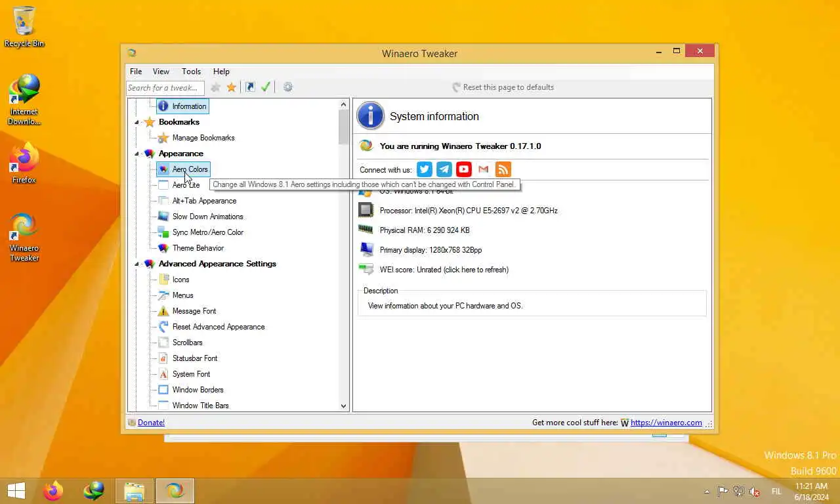This screenshot has width=840, height=504.
Task: Click the green checkmark toolbar icon
Action: [266, 87]
